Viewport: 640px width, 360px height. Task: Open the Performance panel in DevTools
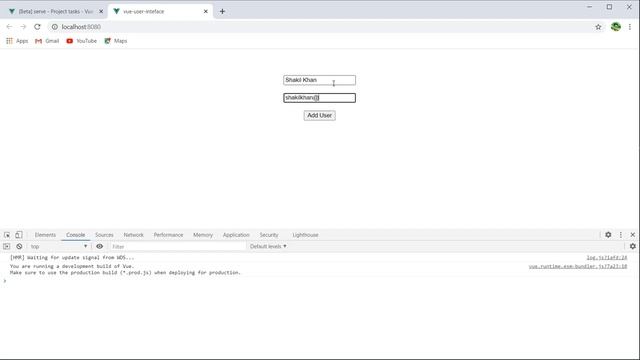click(x=168, y=235)
